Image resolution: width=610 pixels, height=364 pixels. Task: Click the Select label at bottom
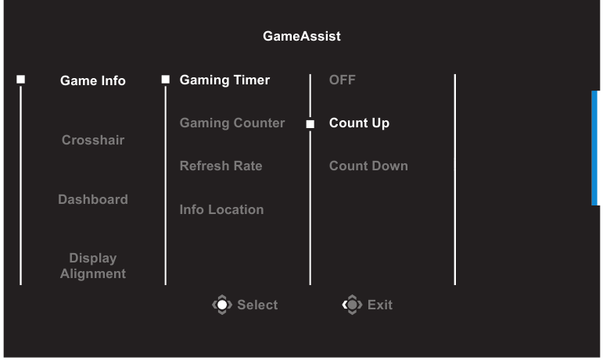point(257,305)
